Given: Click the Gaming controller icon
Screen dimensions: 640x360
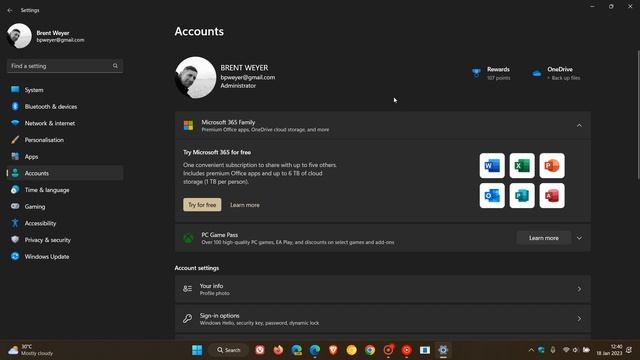Looking at the screenshot, I should [15, 206].
